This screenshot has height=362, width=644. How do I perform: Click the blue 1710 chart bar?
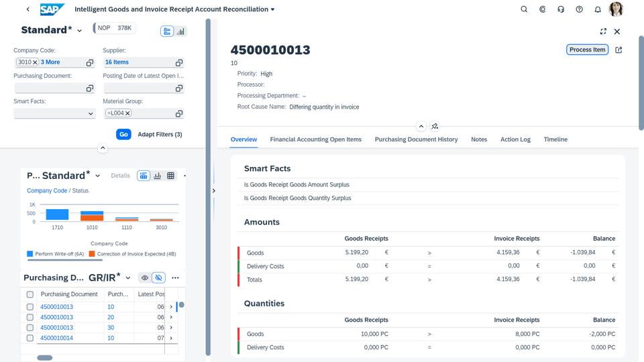57,215
